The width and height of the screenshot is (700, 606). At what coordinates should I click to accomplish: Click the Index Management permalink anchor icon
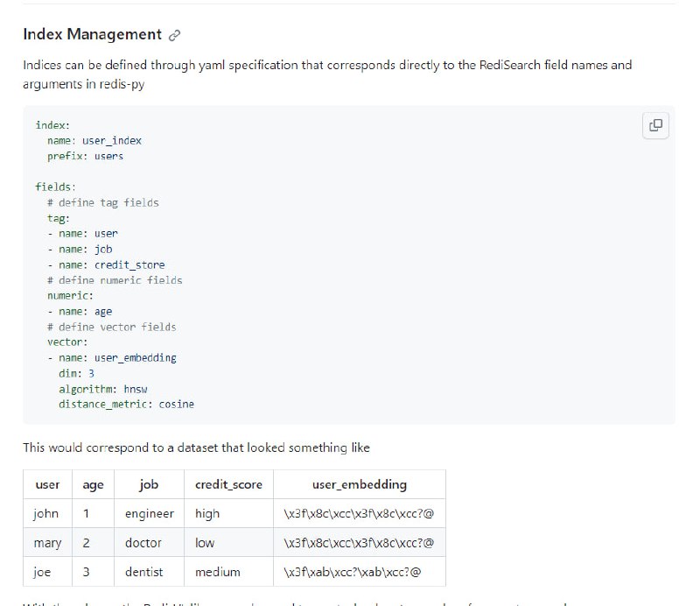172,34
